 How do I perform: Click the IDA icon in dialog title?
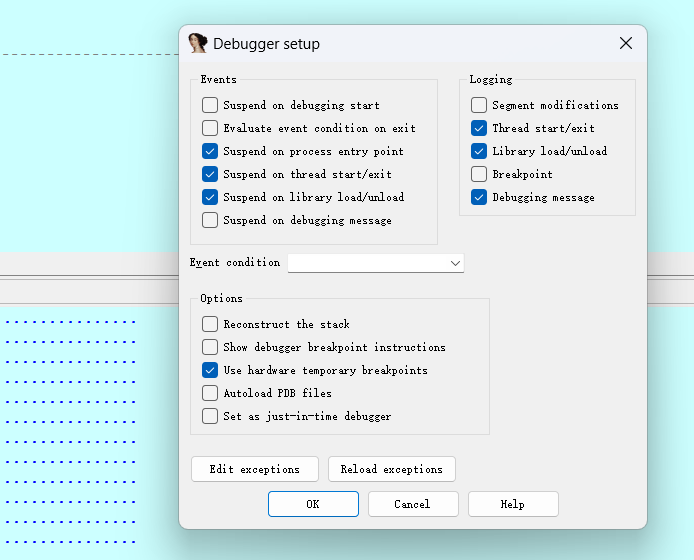tap(197, 43)
